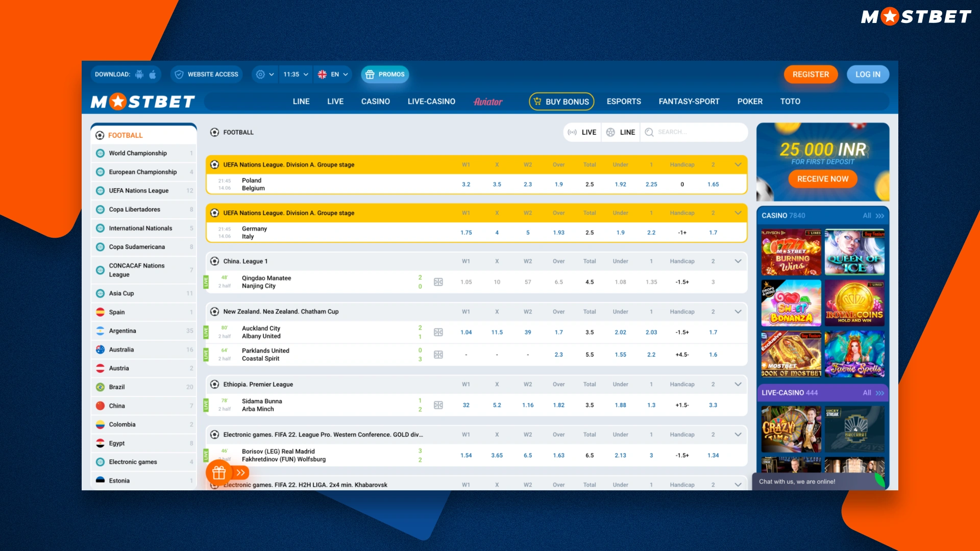Click RECEIVE NOW bonus button
Image resolution: width=980 pixels, height=551 pixels.
(x=822, y=178)
